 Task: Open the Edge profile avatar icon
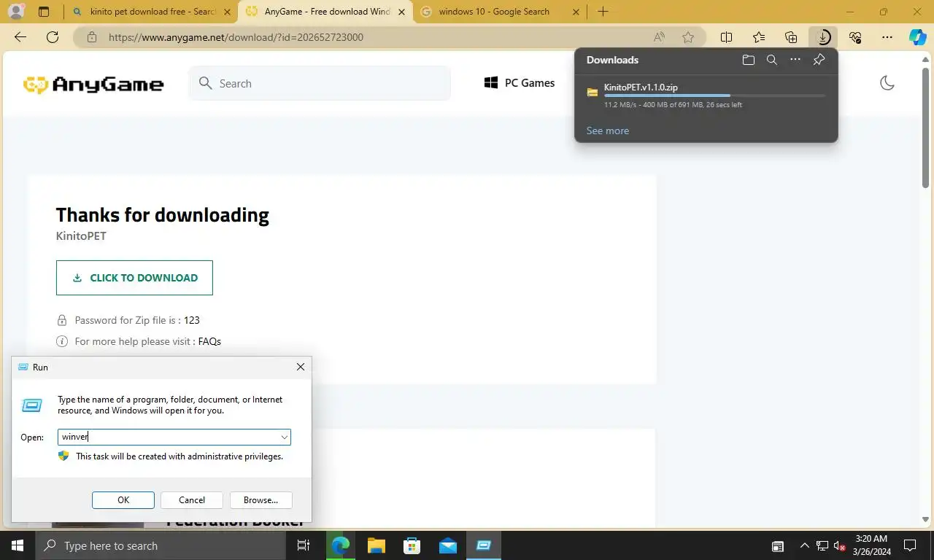(15, 12)
